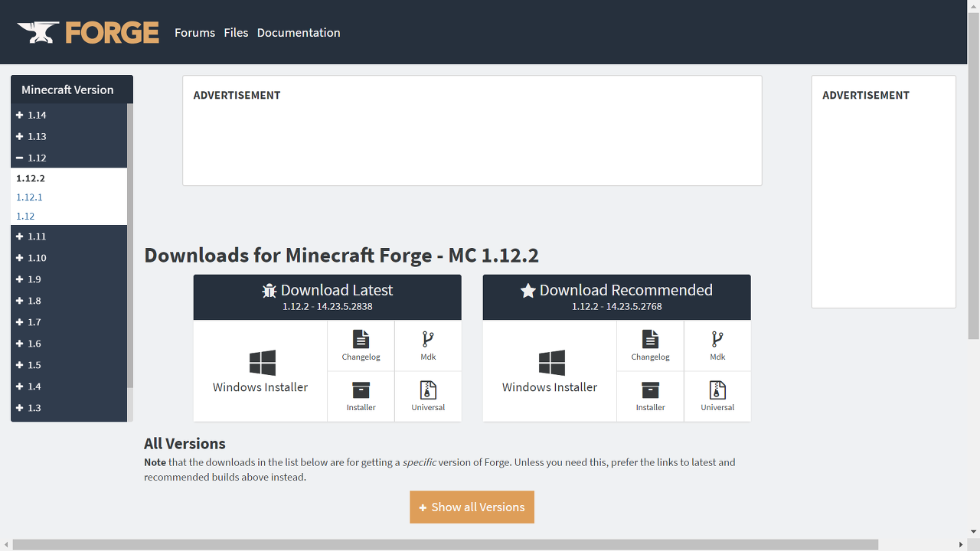Open the Forums menu item
Screen dimensions: 980x551
[x=194, y=32]
